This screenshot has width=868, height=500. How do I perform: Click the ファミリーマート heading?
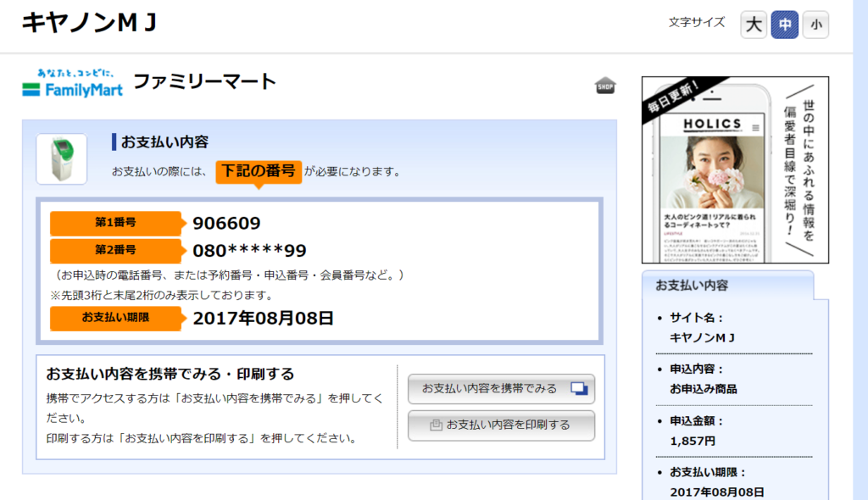(x=205, y=81)
